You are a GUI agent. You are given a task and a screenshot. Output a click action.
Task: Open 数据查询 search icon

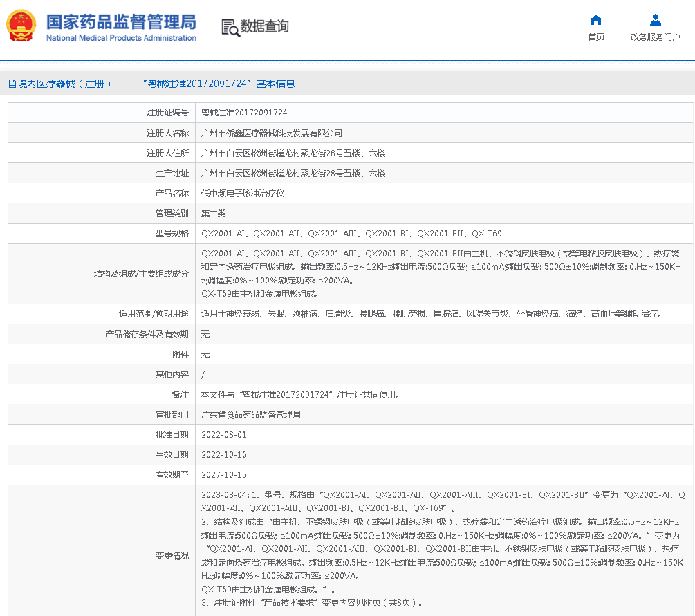click(256, 27)
